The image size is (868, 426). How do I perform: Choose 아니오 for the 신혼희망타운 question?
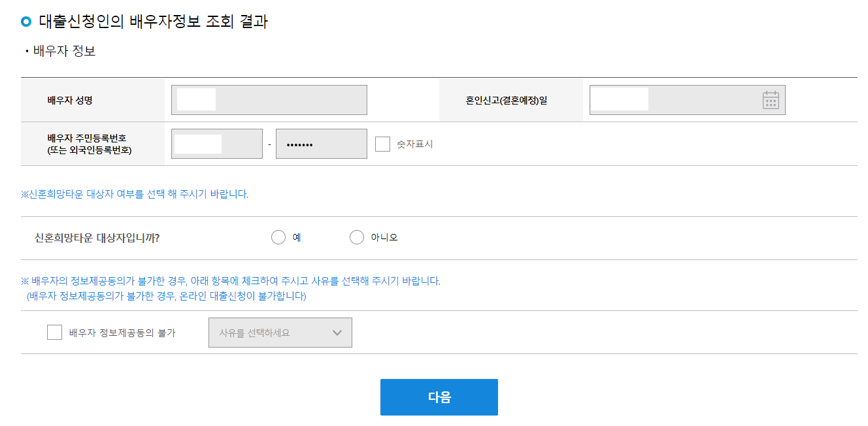click(356, 237)
